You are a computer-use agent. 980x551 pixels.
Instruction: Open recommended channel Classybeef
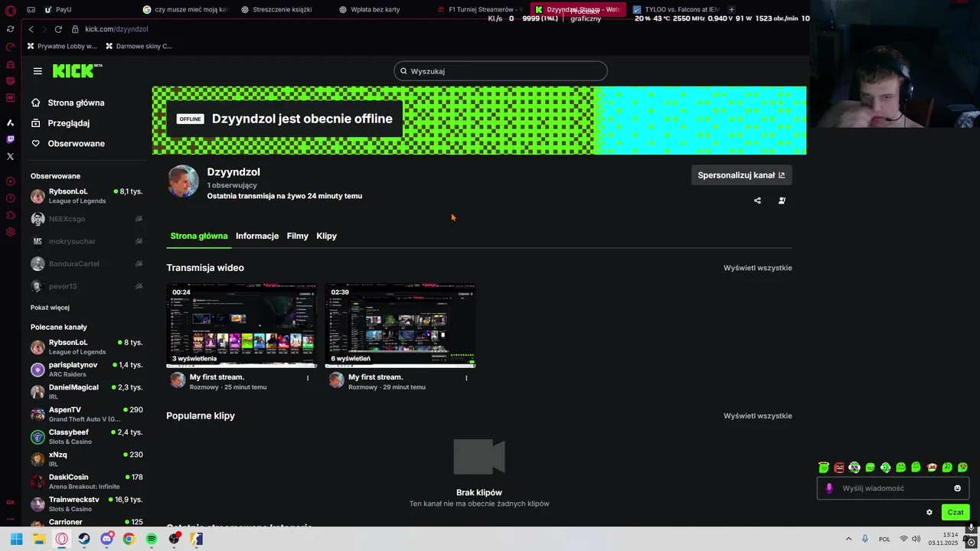point(87,437)
